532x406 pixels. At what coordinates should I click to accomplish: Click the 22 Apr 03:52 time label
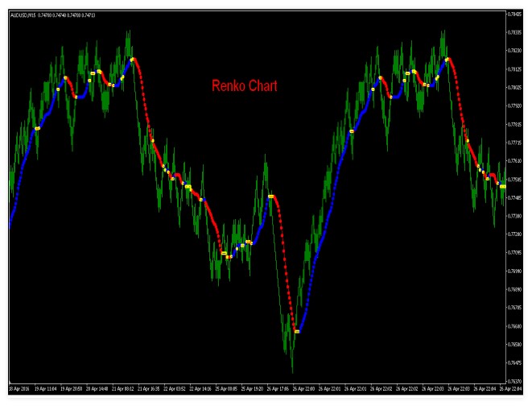pos(175,389)
